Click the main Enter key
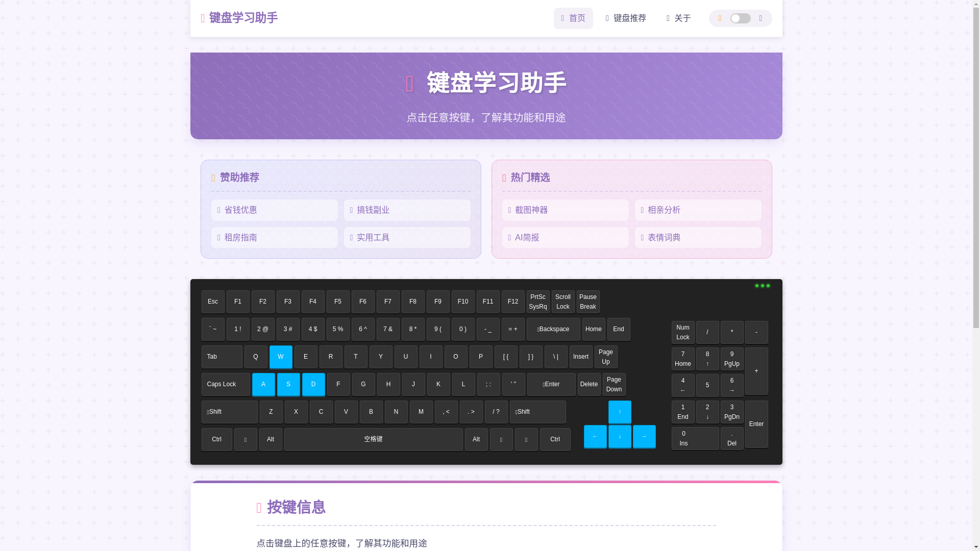The height and width of the screenshot is (551, 980). pyautogui.click(x=551, y=384)
